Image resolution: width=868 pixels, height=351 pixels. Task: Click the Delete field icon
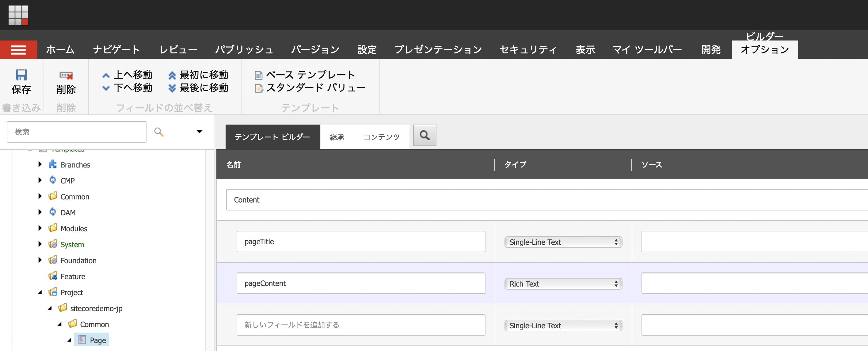point(66,75)
